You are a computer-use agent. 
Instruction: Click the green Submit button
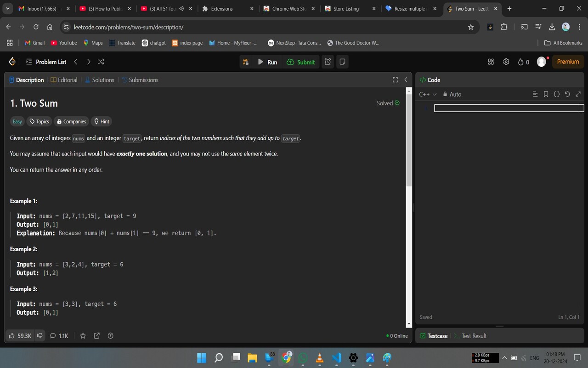point(301,62)
